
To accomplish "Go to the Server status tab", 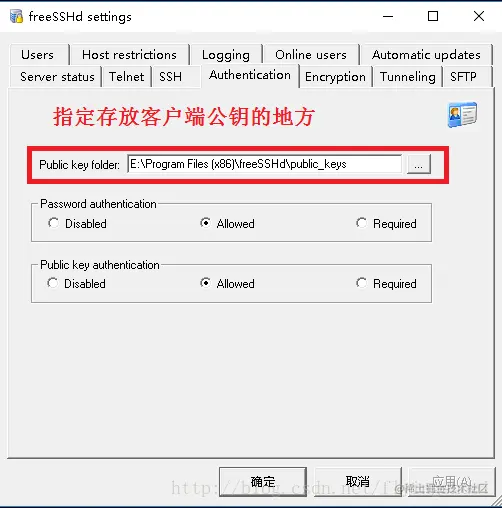I will point(56,77).
